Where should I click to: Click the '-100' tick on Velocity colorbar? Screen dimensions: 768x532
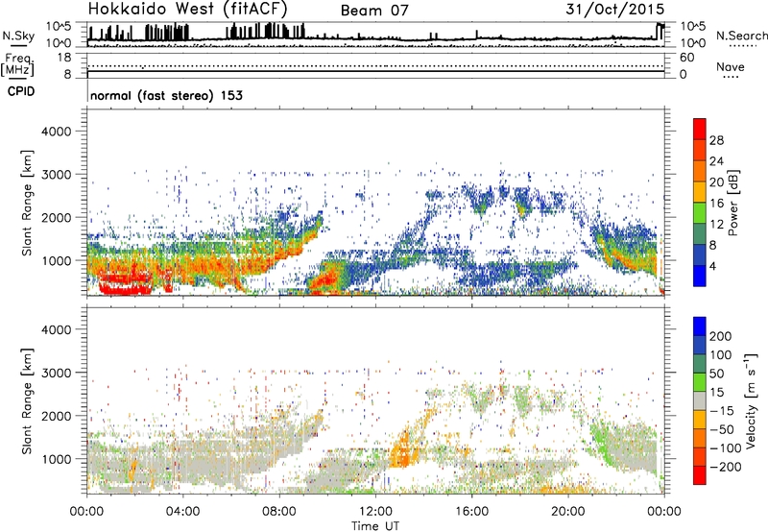tap(726, 447)
